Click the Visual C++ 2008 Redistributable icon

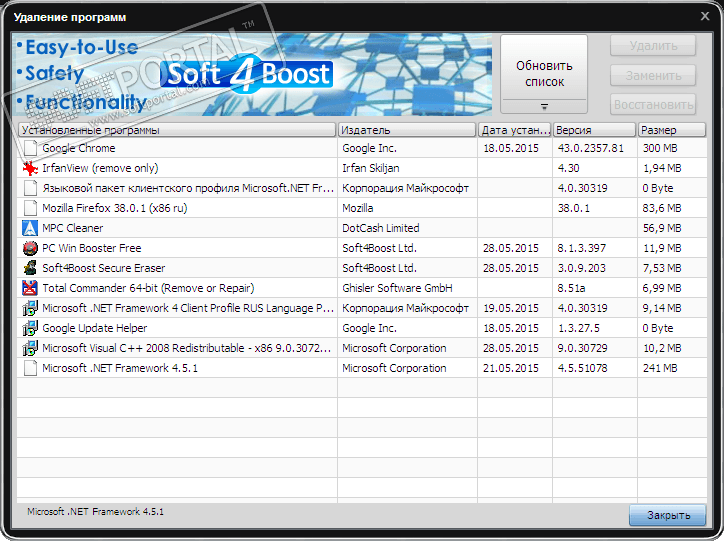coord(30,348)
